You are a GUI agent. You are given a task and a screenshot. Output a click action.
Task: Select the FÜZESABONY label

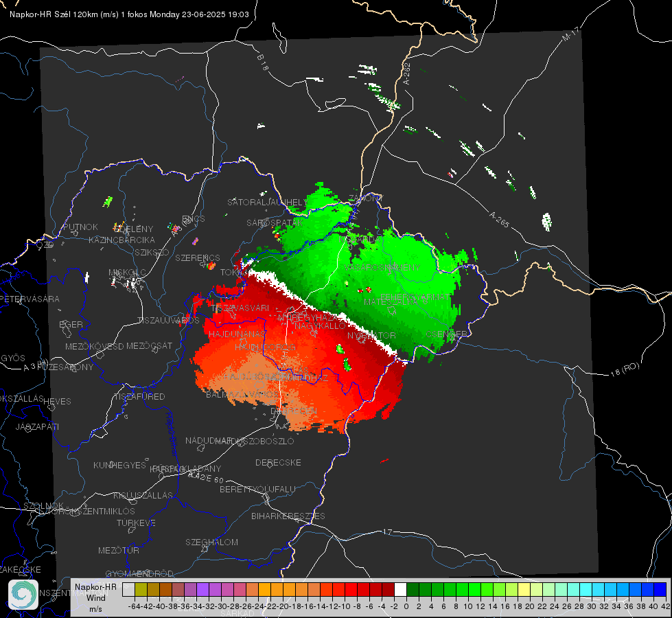(65, 367)
